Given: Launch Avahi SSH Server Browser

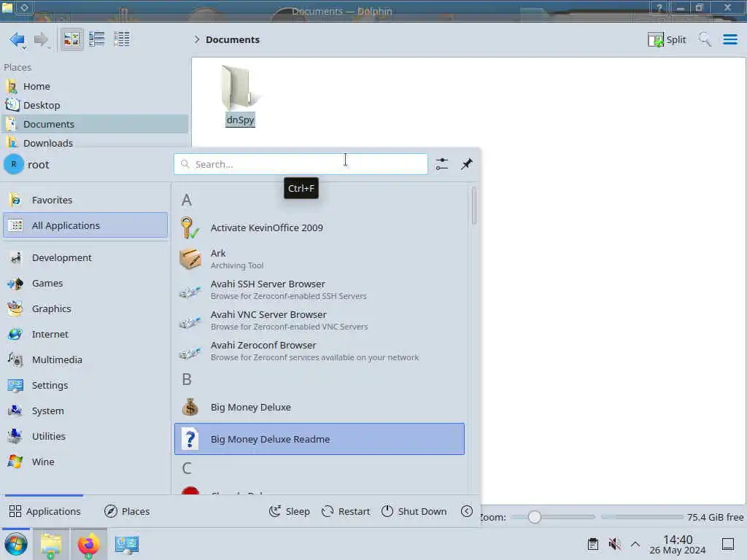Looking at the screenshot, I should point(320,289).
